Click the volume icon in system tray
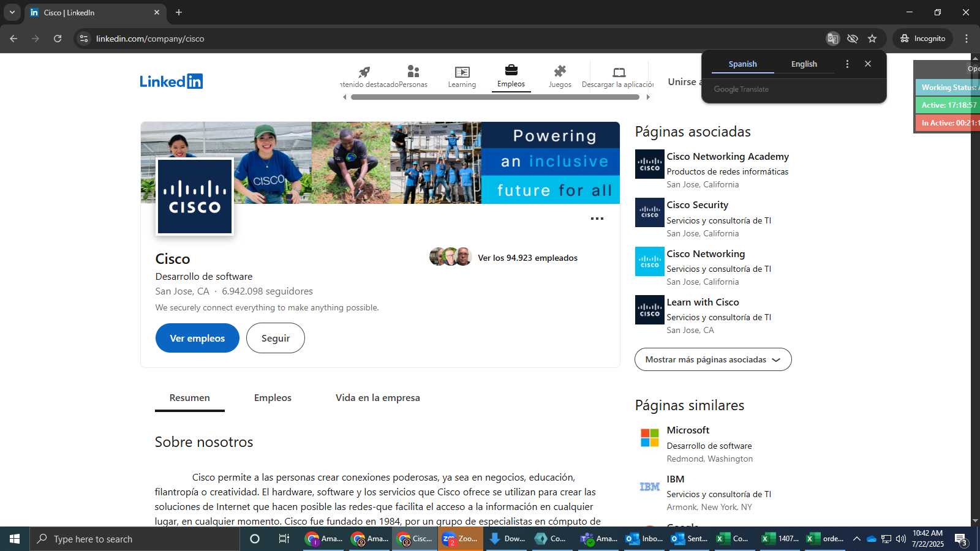 [901, 539]
